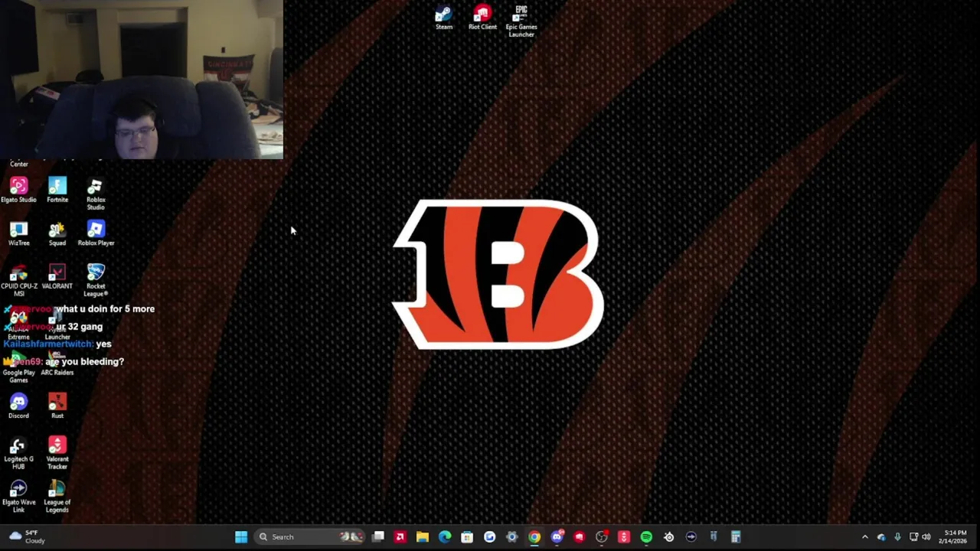Open the Windows Start menu
Screen dimensions: 980x551
coord(241,536)
